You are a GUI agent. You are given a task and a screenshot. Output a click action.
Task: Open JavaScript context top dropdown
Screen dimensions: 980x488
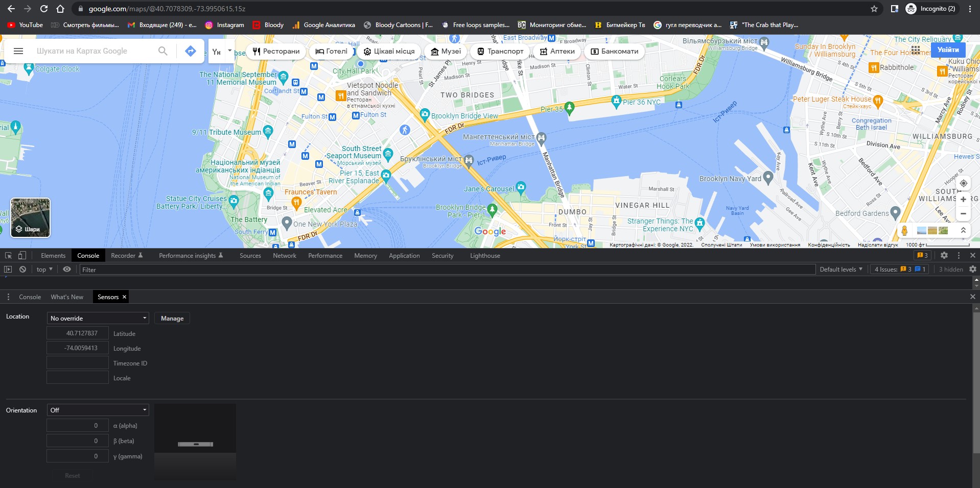(44, 270)
